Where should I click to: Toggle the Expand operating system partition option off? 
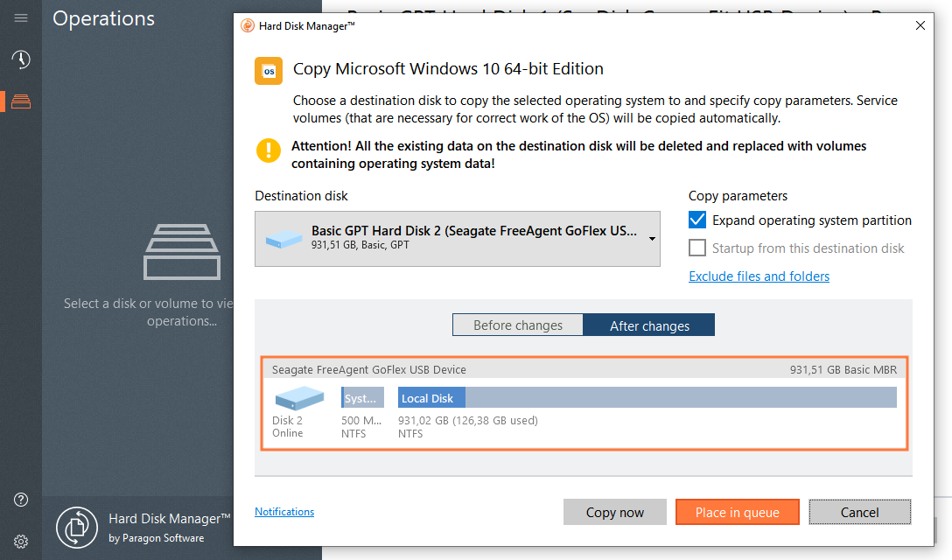(697, 220)
